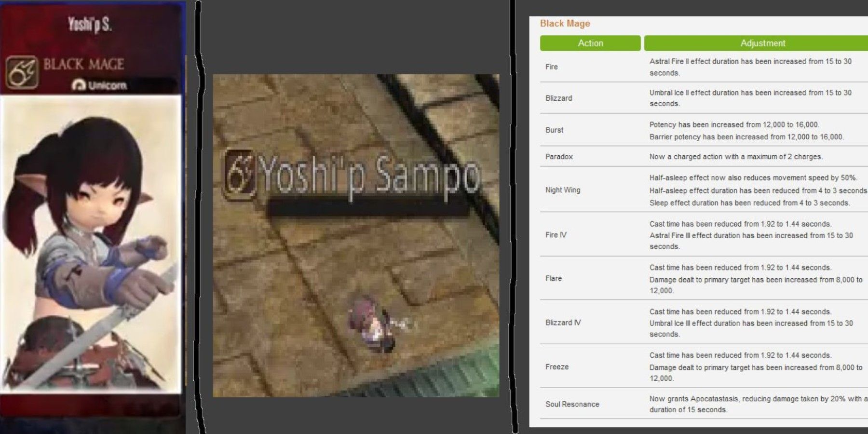Image resolution: width=868 pixels, height=434 pixels.
Task: Click the "Unicorn" world name text
Action: click(108, 85)
